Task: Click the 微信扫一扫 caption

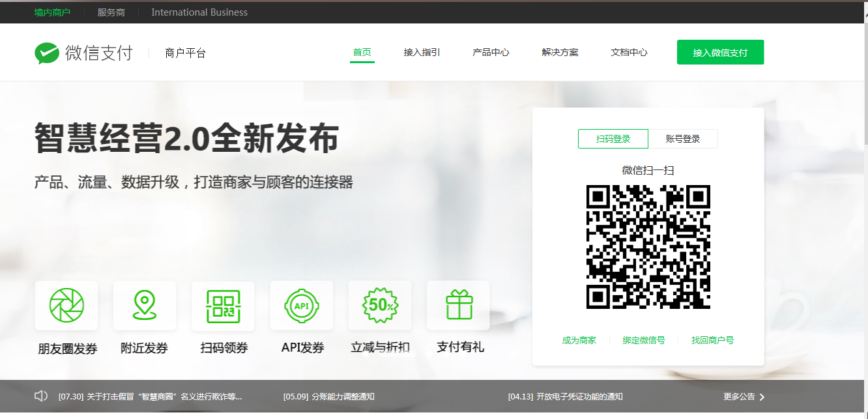Action: click(x=648, y=171)
